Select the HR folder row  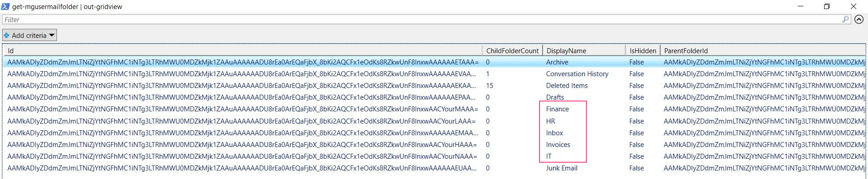434,121
